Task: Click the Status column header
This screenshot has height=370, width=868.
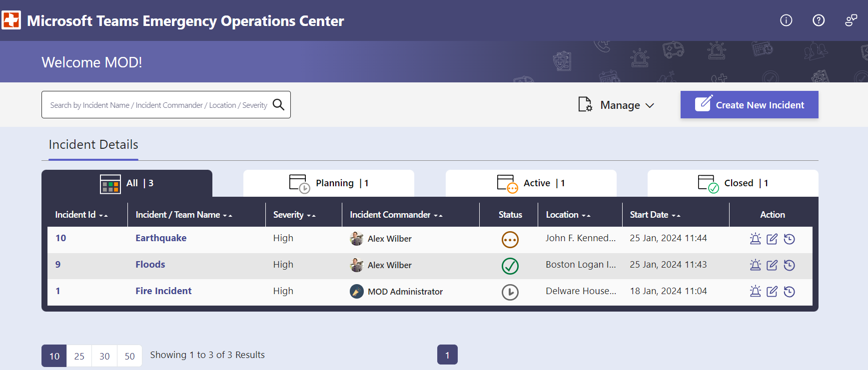Action: pyautogui.click(x=510, y=215)
